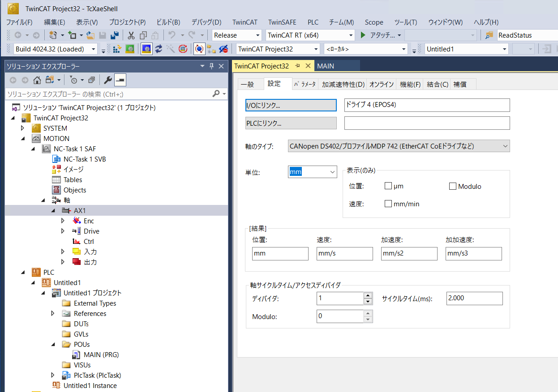Click the Cut scissors icon

[x=131, y=35]
